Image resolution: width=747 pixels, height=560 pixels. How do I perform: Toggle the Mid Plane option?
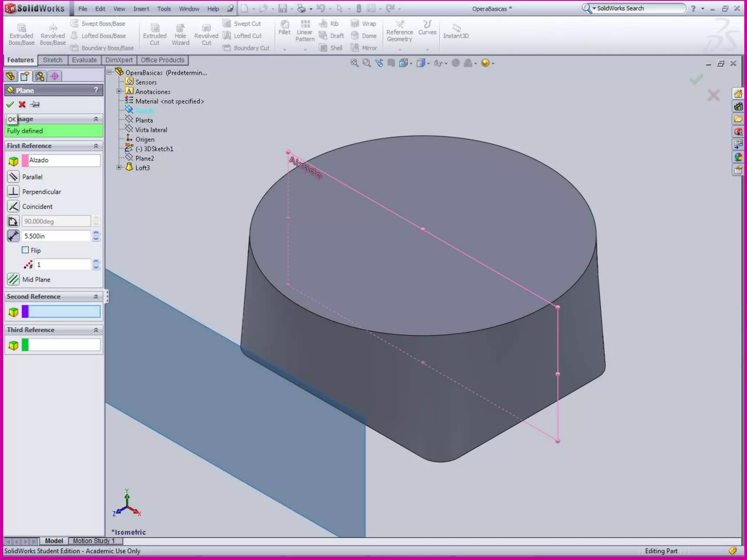tap(13, 280)
